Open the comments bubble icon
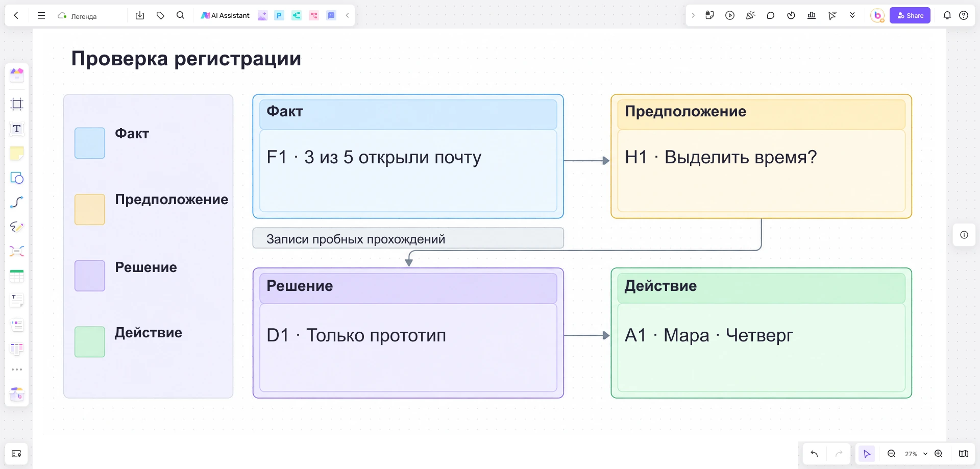Screen dimensions: 980x469 [x=771, y=15]
